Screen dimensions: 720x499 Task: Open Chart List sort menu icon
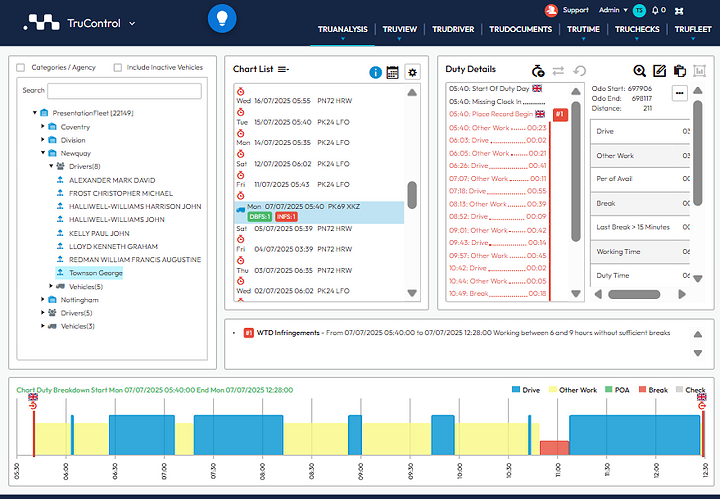click(x=283, y=69)
